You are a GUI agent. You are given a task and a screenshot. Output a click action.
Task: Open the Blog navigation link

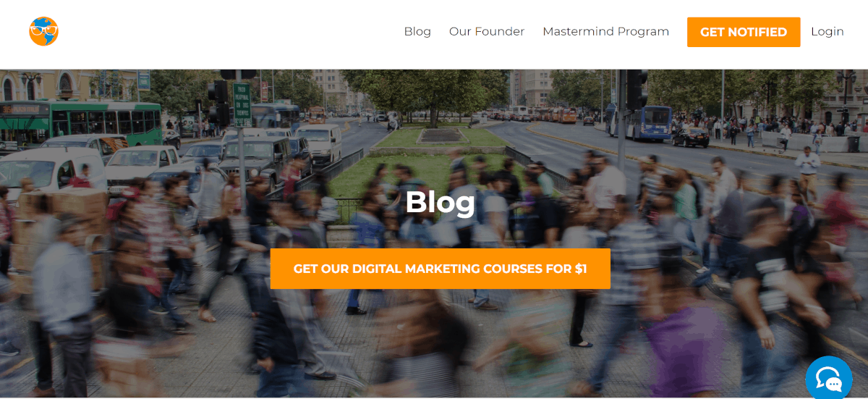pos(417,32)
